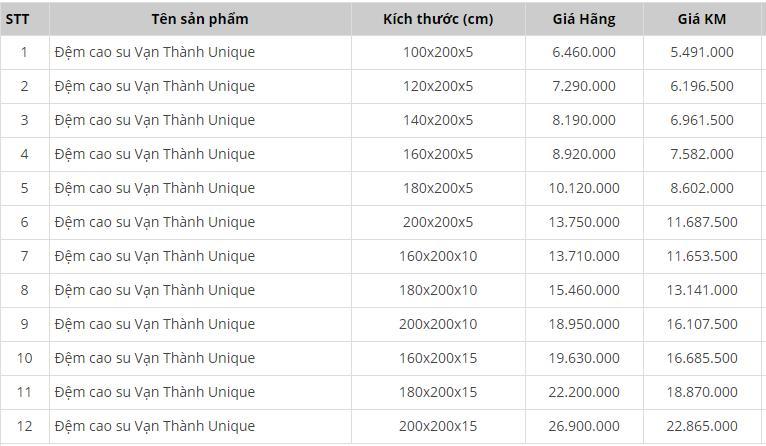
Task: Click the 160x200x15 size cell
Action: (x=438, y=358)
